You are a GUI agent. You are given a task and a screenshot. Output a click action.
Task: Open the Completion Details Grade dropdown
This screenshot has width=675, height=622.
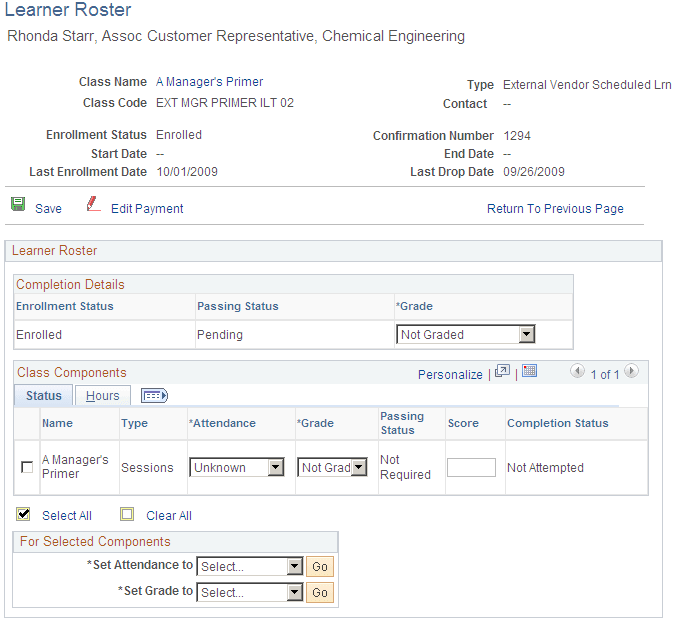tap(525, 334)
